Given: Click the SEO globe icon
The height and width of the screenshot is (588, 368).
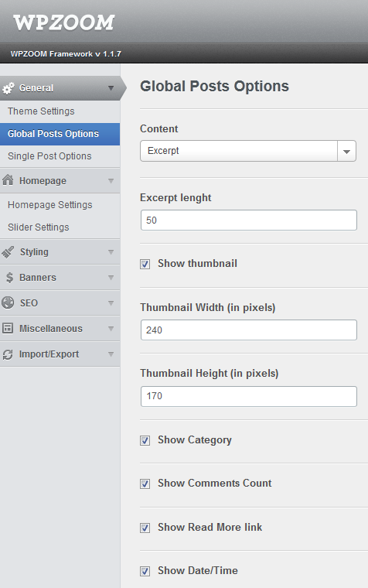Looking at the screenshot, I should coord(8,303).
